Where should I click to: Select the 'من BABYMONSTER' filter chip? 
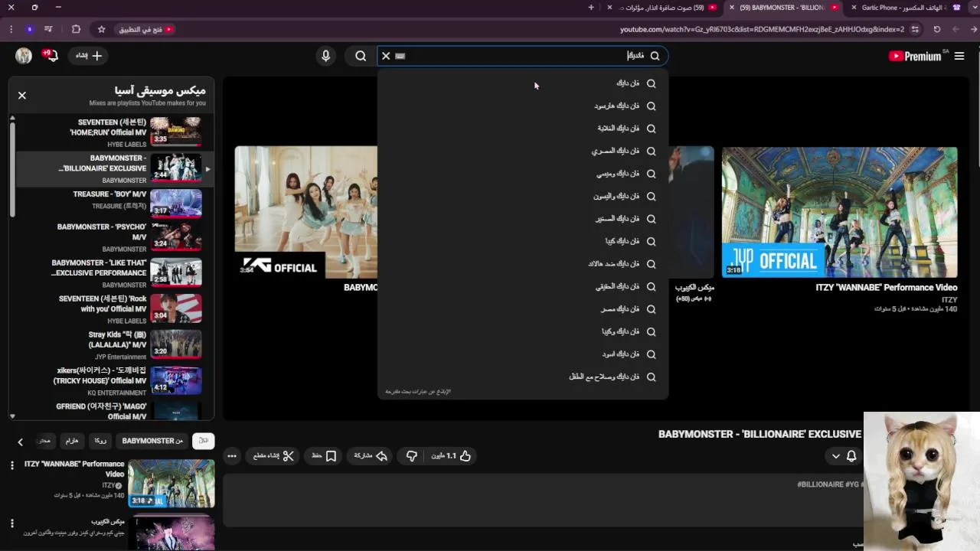pos(152,441)
